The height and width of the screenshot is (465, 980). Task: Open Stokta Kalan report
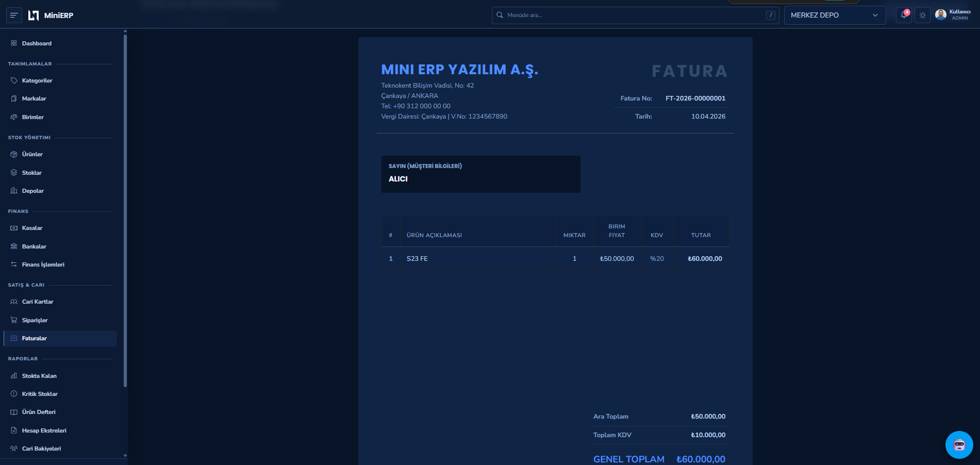(x=60, y=376)
